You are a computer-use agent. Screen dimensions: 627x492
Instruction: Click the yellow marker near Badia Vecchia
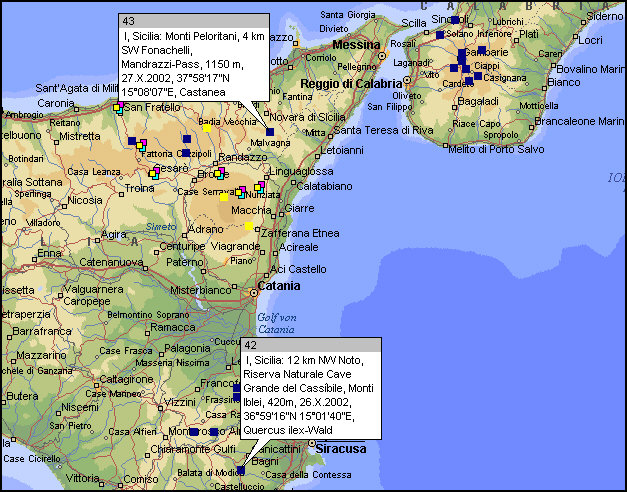point(207,127)
